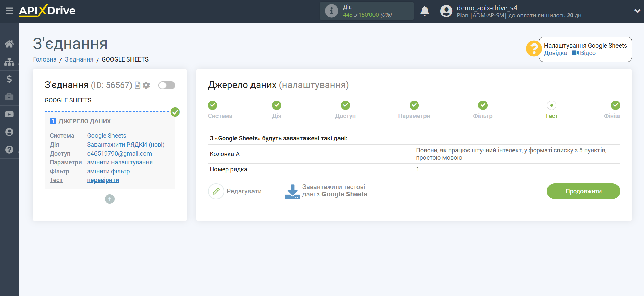Screen dimensions: 644x296
Task: Open the notifications bell
Action: click(424, 11)
